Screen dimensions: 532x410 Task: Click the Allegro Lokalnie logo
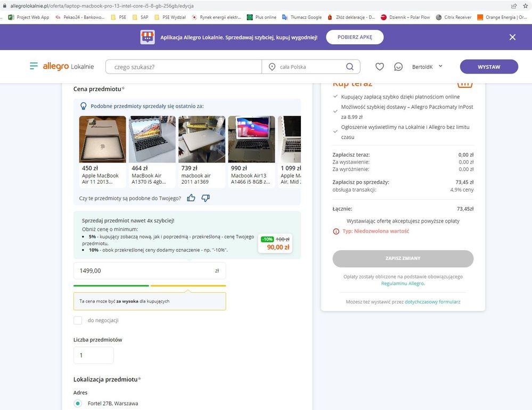click(x=68, y=67)
